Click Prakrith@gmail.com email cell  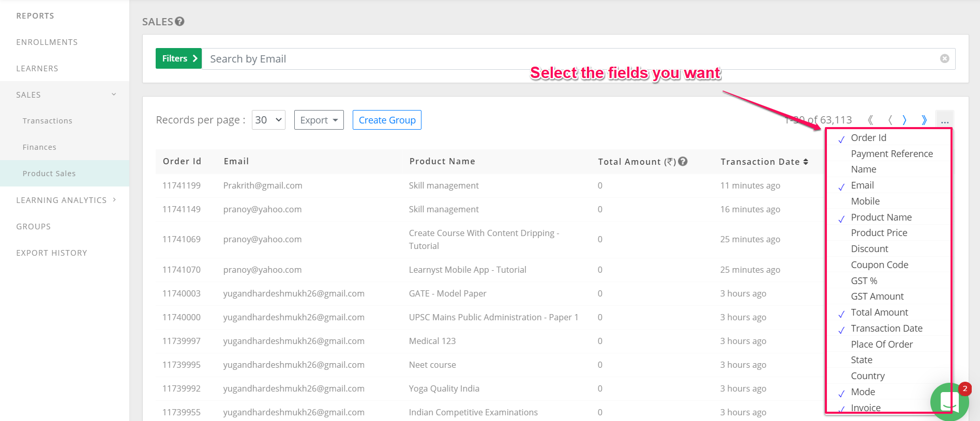[x=263, y=185]
